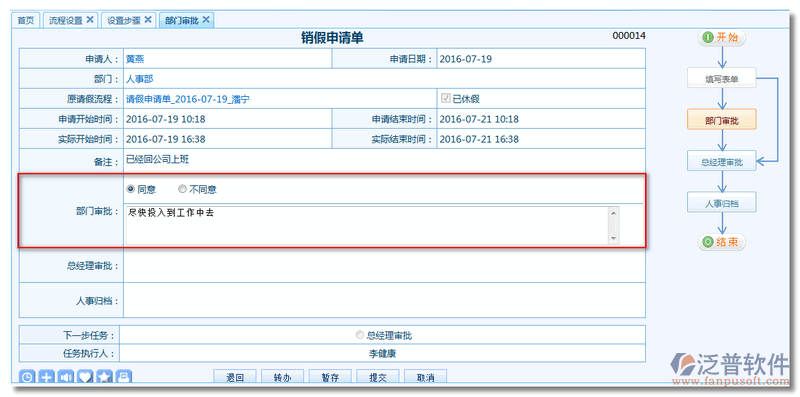Screen dimensions: 800x397
Task: Close the 部门审批 tab with its X
Action: point(206,19)
